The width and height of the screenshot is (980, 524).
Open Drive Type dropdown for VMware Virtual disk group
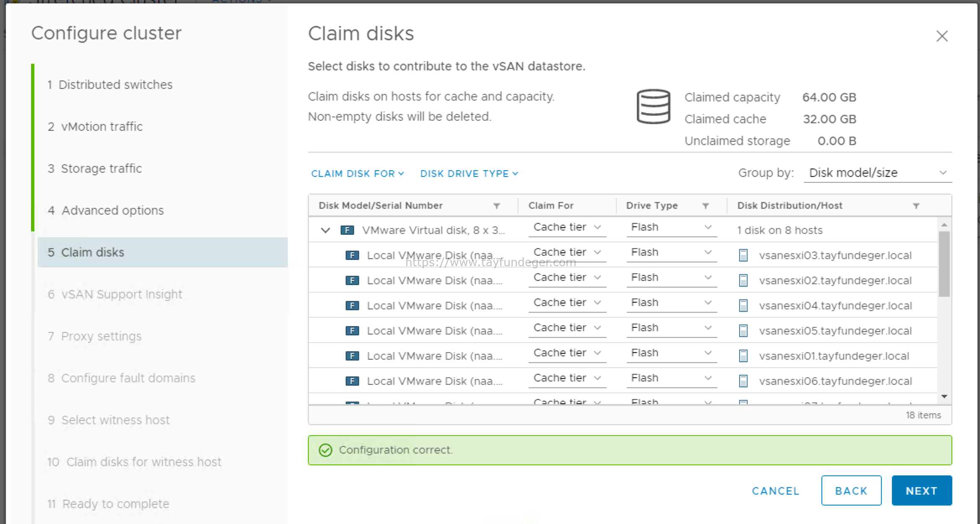pos(672,228)
